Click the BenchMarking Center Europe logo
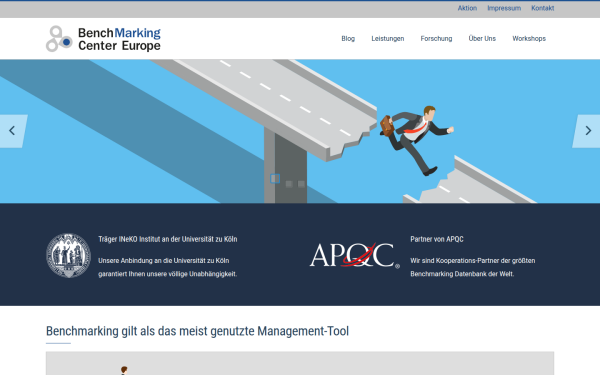The image size is (600, 375). click(103, 39)
